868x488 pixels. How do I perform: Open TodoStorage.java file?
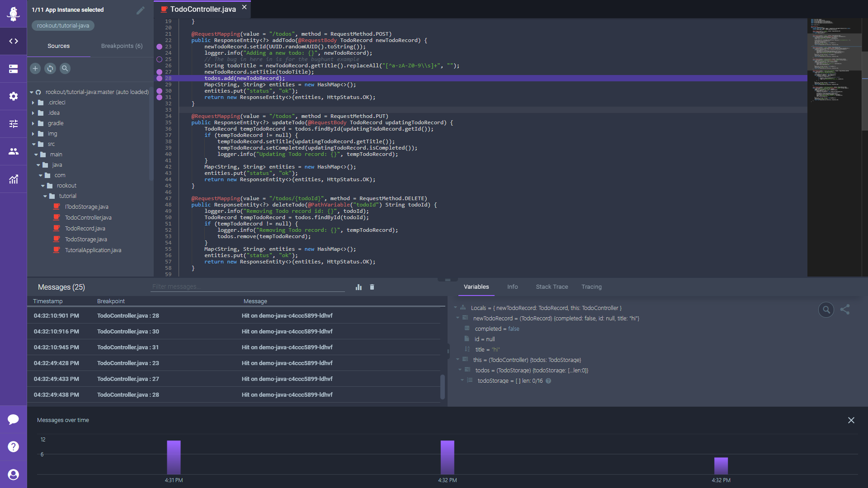86,239
